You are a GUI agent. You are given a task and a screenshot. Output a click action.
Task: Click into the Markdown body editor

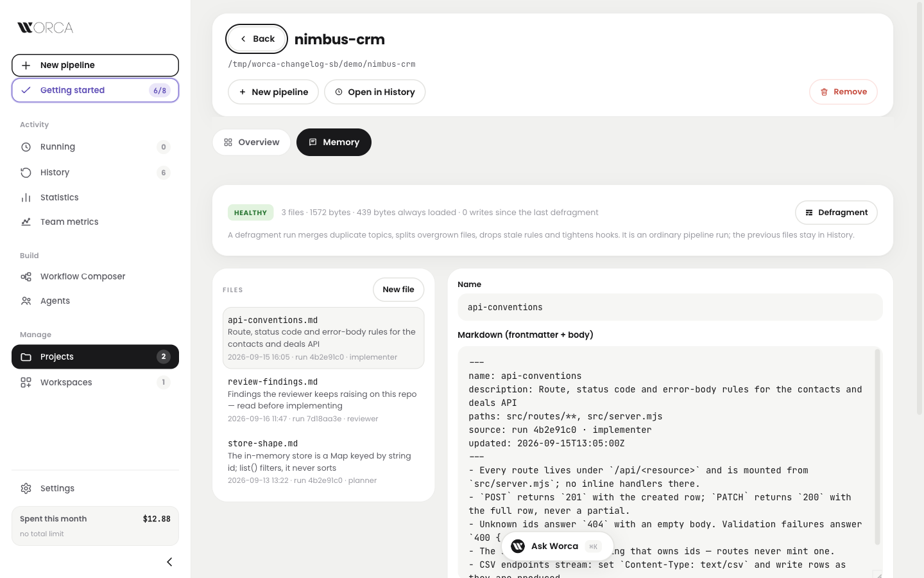(x=666, y=462)
